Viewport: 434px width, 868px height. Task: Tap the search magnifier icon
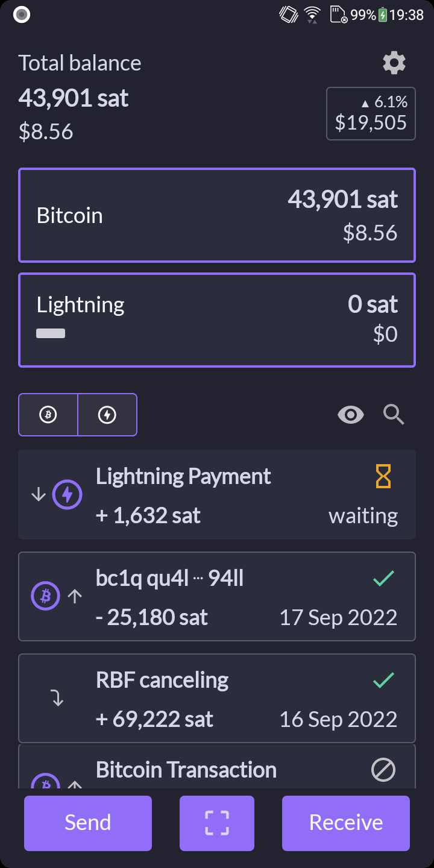[394, 415]
